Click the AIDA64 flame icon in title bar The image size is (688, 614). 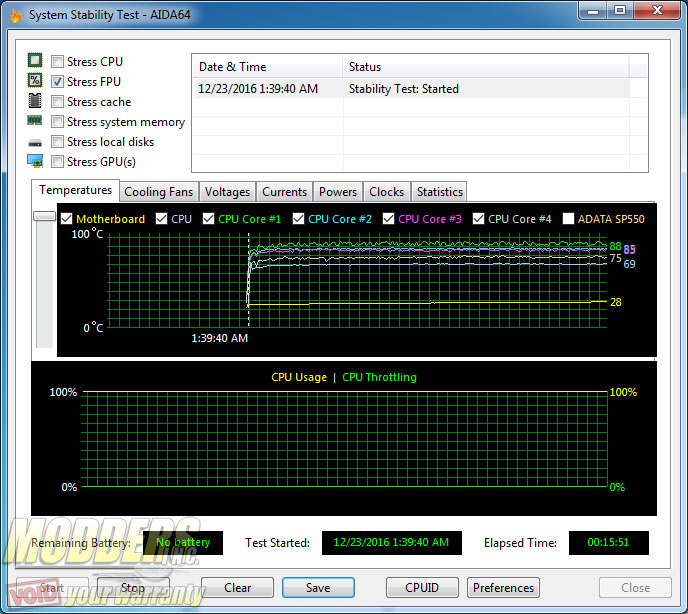(x=16, y=15)
